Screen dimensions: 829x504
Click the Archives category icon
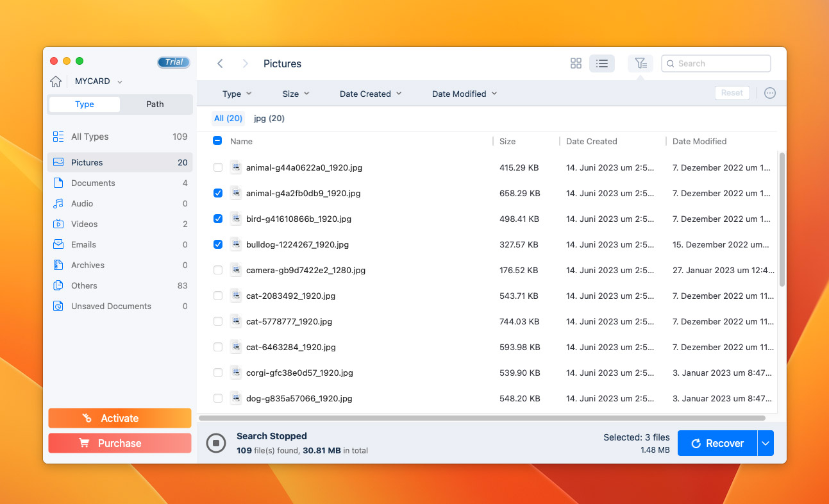(58, 265)
